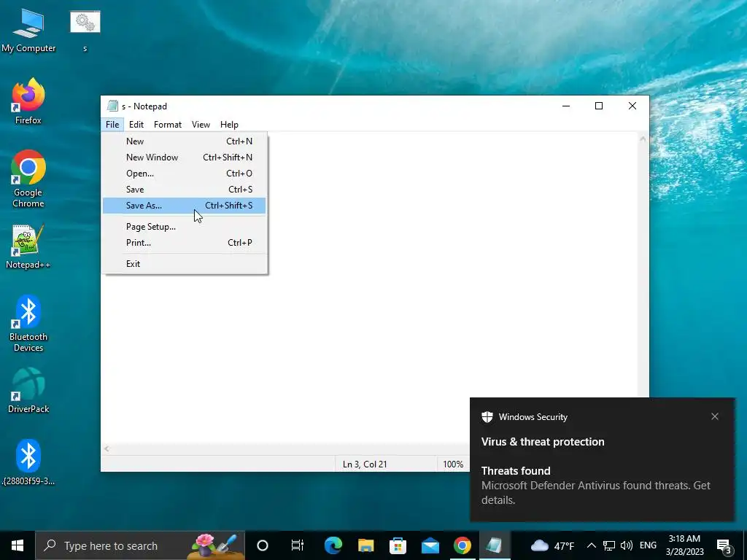Image resolution: width=747 pixels, height=560 pixels.
Task: Close the Notepad window
Action: point(632,106)
